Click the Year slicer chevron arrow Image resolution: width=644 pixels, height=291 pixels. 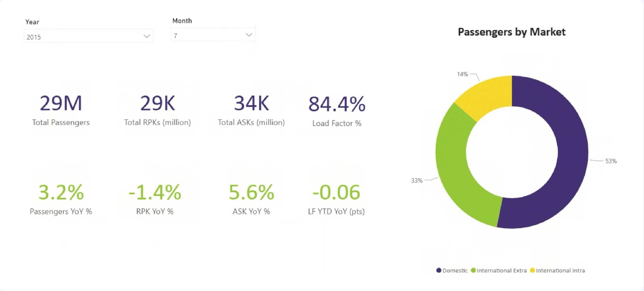[146, 37]
